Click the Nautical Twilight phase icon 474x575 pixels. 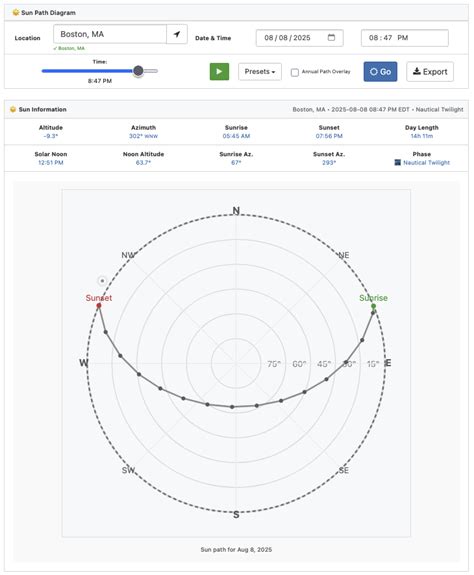point(397,162)
